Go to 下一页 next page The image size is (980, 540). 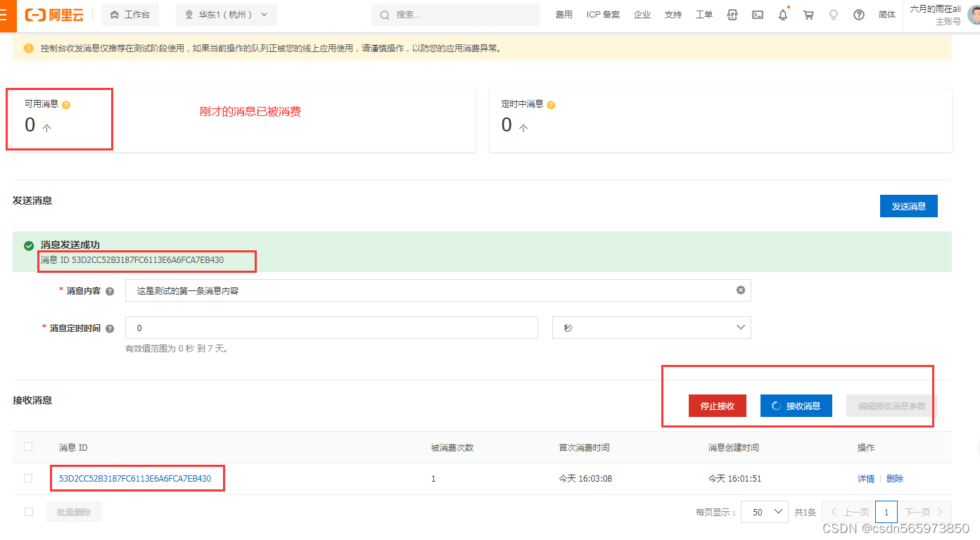pyautogui.click(x=924, y=512)
